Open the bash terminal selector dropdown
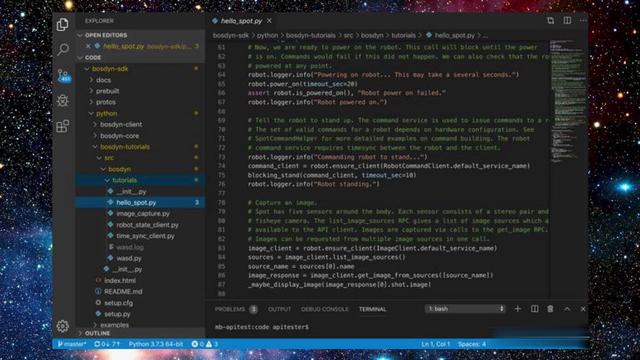This screenshot has height=360, width=640. tap(465, 309)
